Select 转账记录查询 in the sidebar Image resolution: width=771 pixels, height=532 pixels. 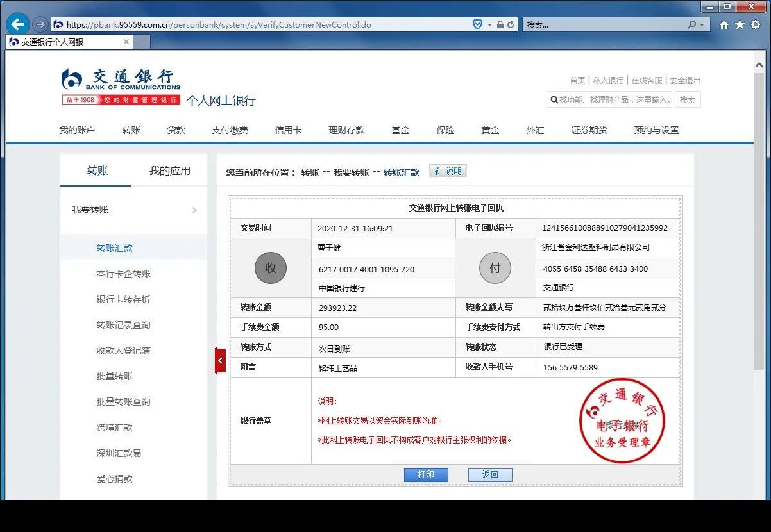(124, 325)
